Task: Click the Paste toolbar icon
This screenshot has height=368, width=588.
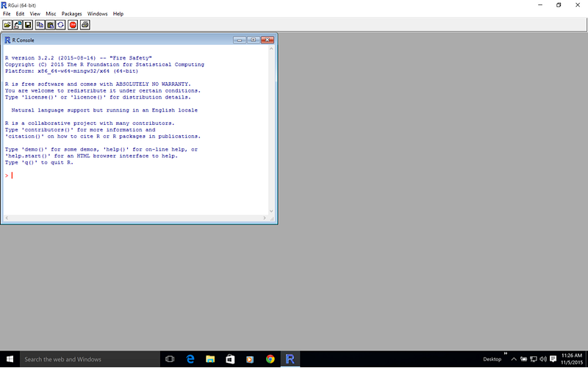Action: pyautogui.click(x=50, y=25)
